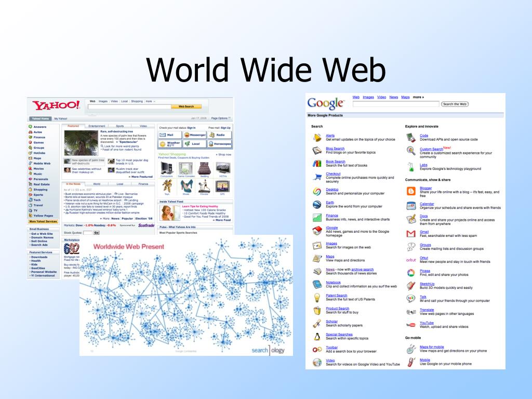Viewport: 532px width, 399px height.
Task: Click the Yahoo Messenger smiley button
Action: [195, 135]
